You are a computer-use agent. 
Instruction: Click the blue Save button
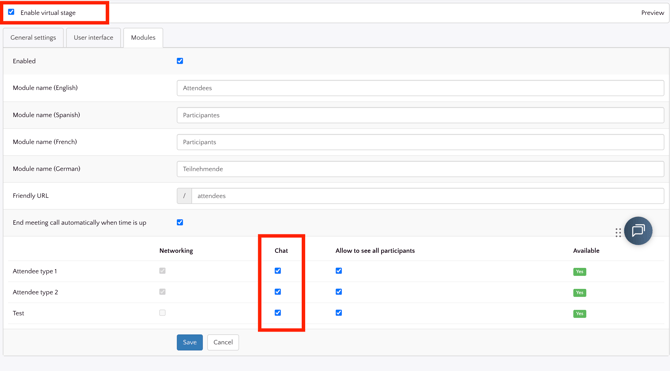click(190, 342)
